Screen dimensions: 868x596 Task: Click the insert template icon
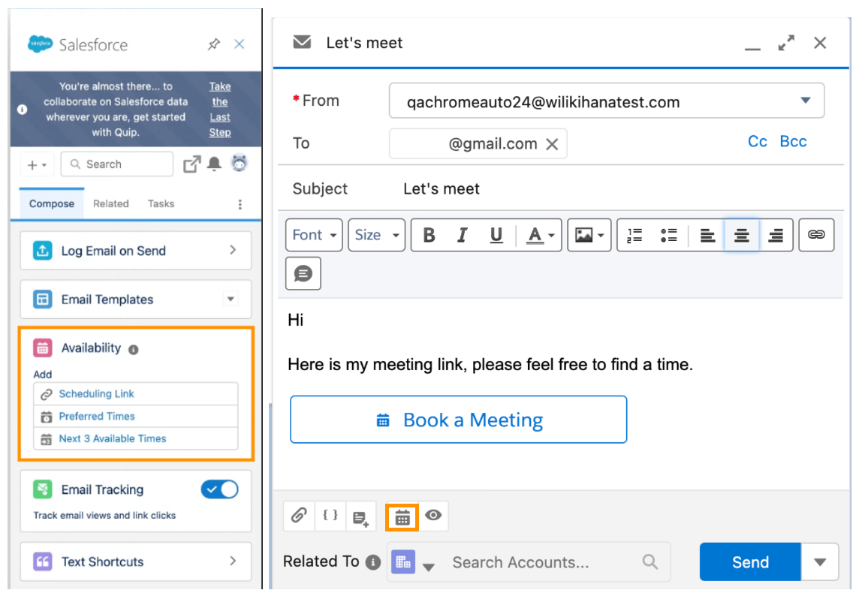tap(361, 517)
